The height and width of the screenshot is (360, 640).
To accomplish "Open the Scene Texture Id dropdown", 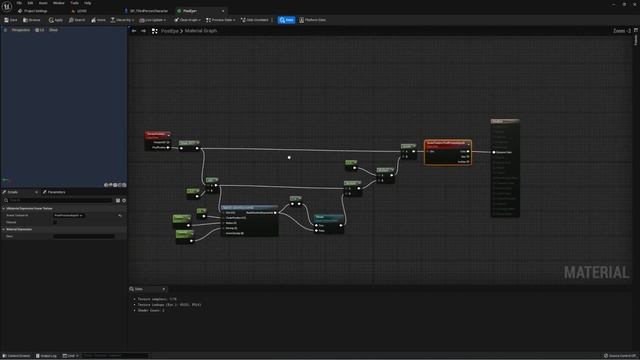I will click(69, 216).
